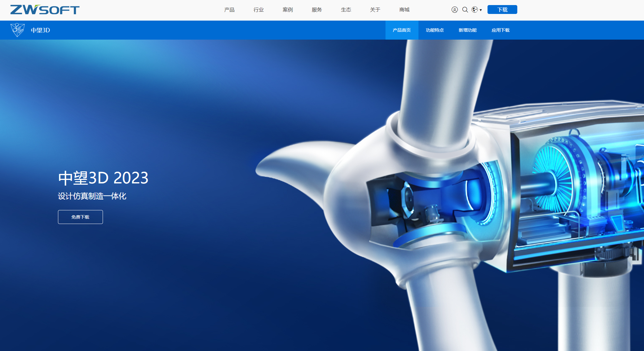
Task: Click the ZWSOFT logo
Action: (x=45, y=10)
